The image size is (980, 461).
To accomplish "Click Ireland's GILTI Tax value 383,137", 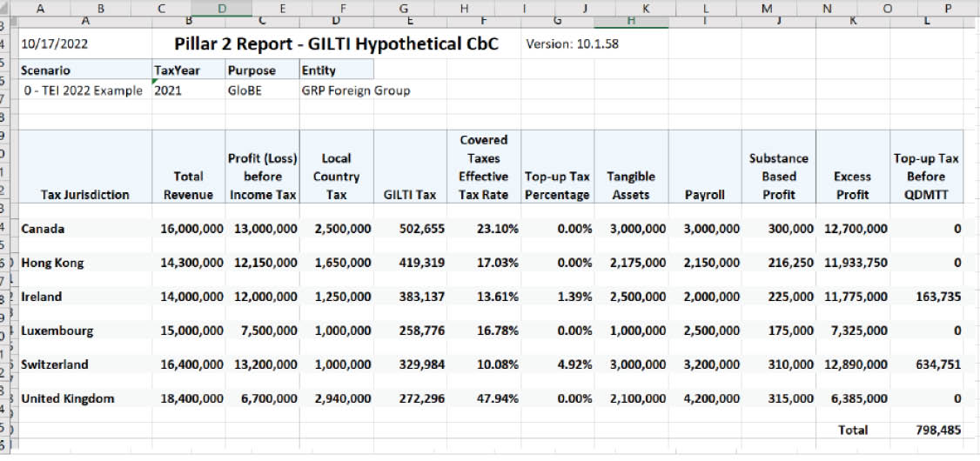I will click(411, 297).
